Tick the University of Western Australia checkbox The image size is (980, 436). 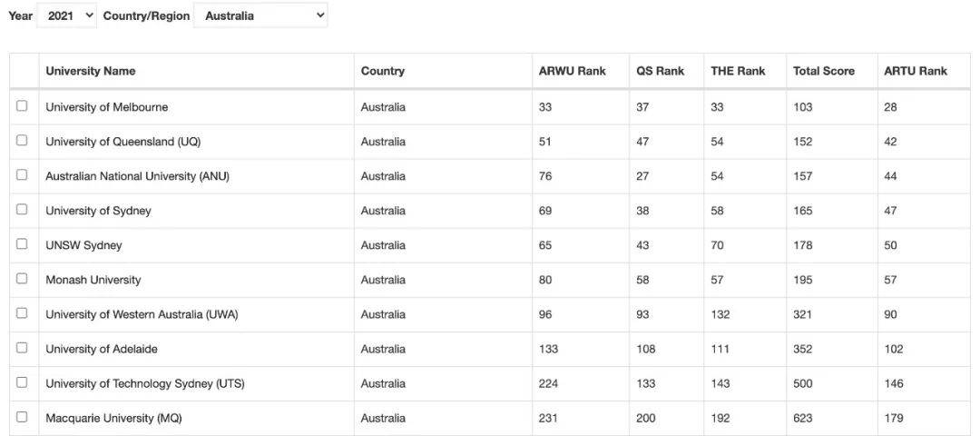(22, 313)
